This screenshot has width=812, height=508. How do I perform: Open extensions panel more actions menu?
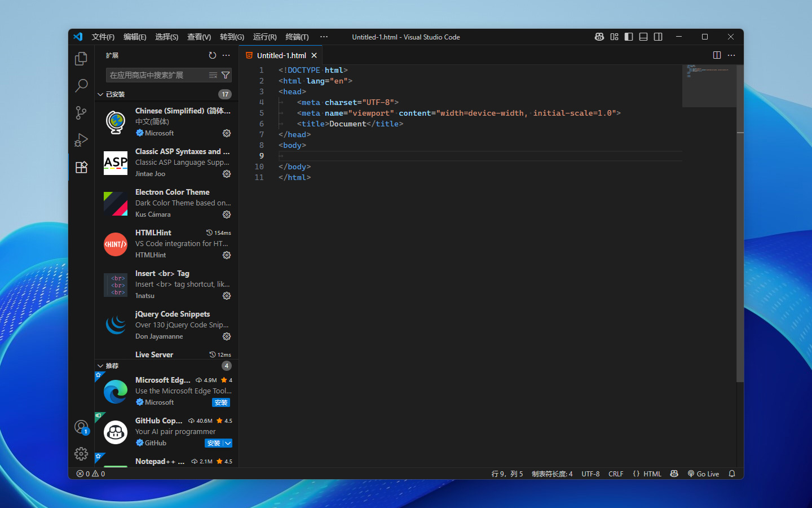(226, 55)
